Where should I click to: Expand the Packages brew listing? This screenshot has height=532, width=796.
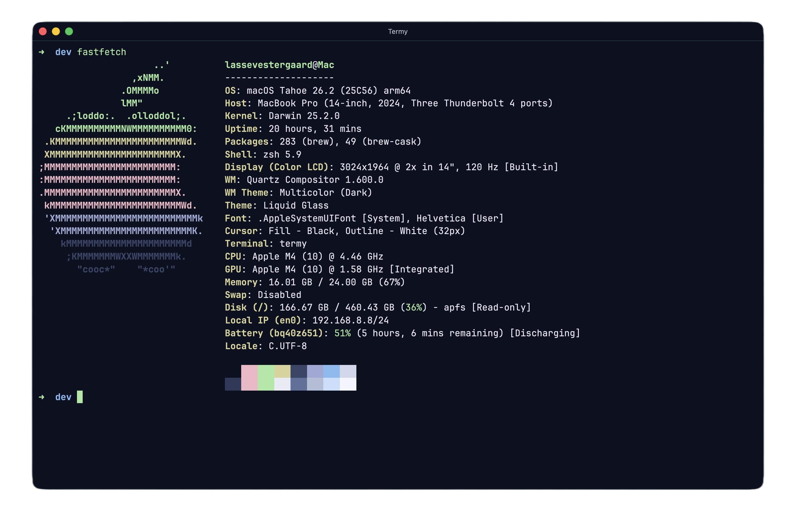[x=350, y=141]
